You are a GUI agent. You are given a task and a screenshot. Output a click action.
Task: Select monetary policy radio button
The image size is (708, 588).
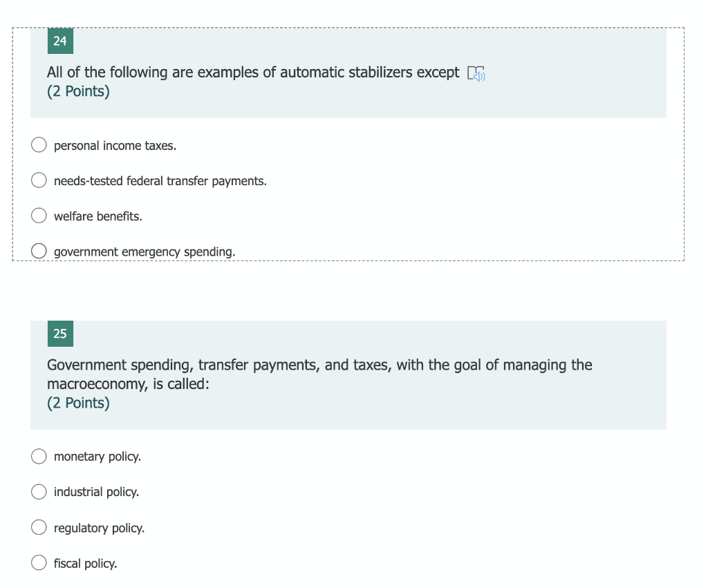point(39,456)
